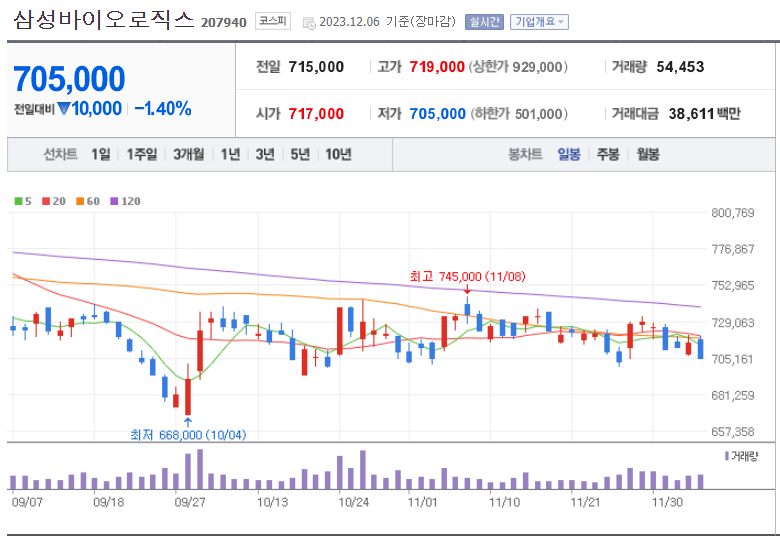Click the purple 거래량 legend marker
780x536 pixels.
point(727,456)
